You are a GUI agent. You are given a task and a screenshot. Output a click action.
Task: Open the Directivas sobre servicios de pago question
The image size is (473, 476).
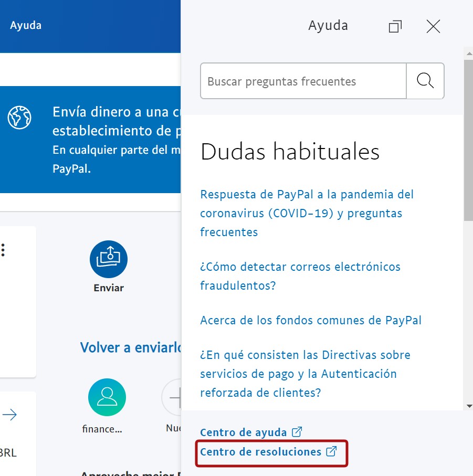pyautogui.click(x=305, y=374)
